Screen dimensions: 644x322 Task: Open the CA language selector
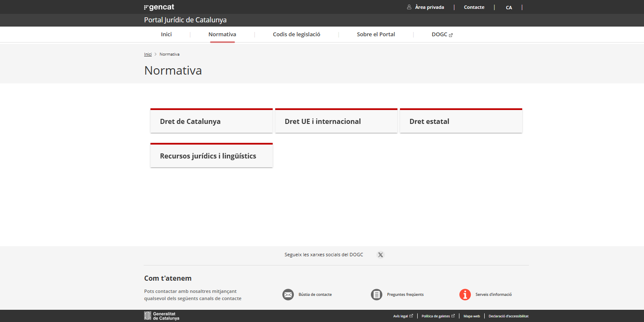(x=509, y=7)
